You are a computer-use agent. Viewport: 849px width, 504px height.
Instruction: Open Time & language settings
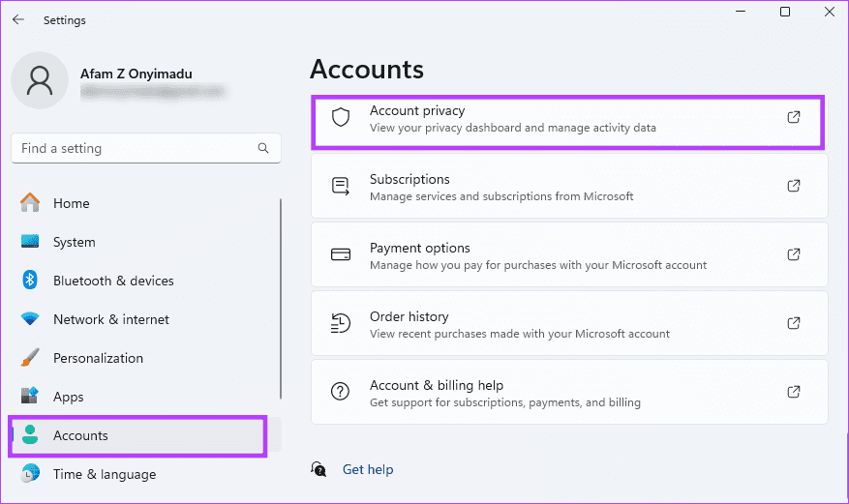pos(144,474)
